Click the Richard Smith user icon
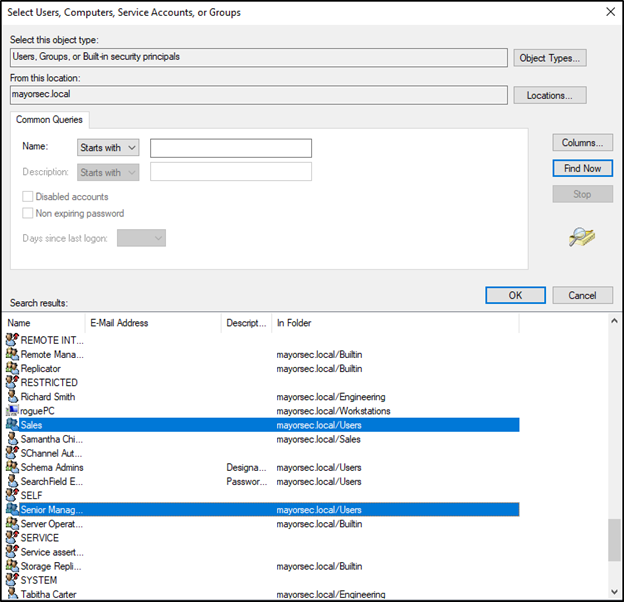Viewport: 624px width, 602px height. click(x=12, y=397)
